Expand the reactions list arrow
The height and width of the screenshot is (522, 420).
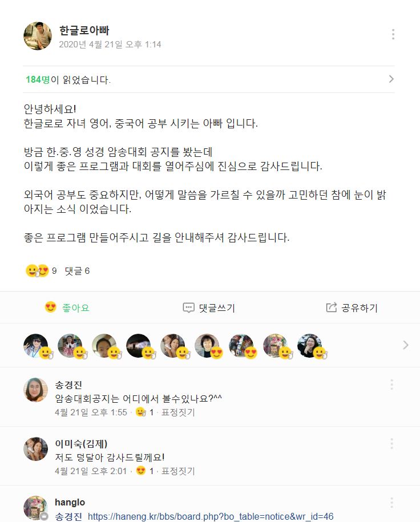[406, 345]
